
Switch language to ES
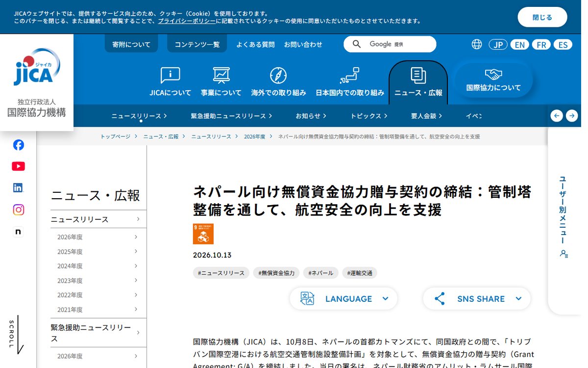(563, 45)
